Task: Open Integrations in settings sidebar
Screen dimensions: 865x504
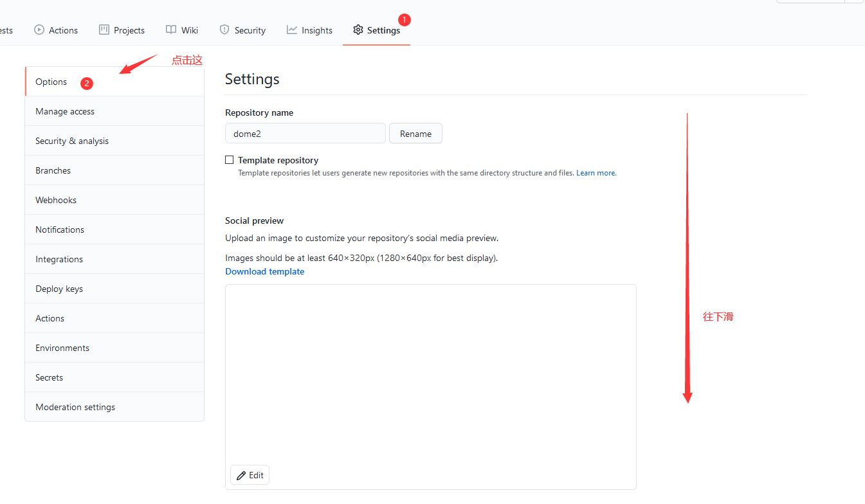Action: pos(114,259)
